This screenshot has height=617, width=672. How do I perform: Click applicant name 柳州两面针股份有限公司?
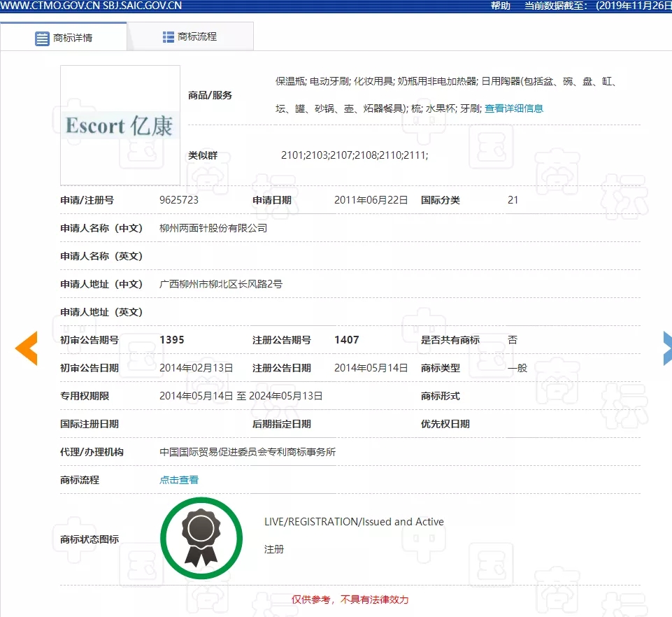(213, 228)
